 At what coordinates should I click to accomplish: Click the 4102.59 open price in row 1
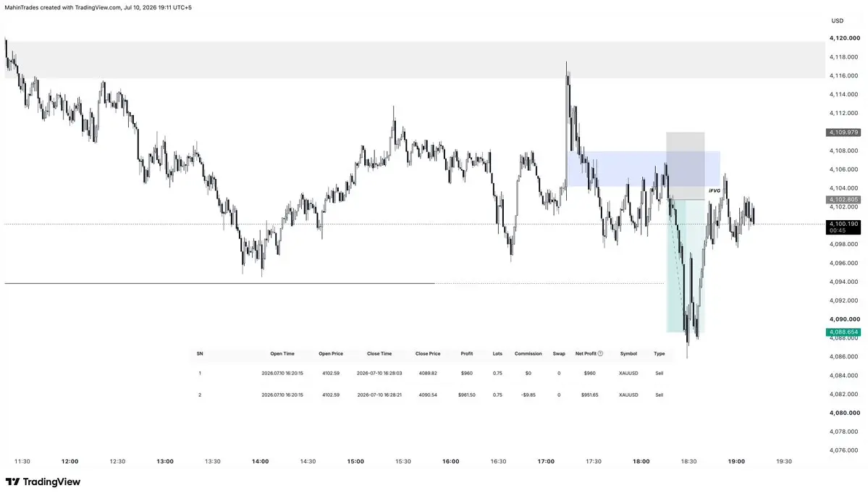tap(331, 373)
